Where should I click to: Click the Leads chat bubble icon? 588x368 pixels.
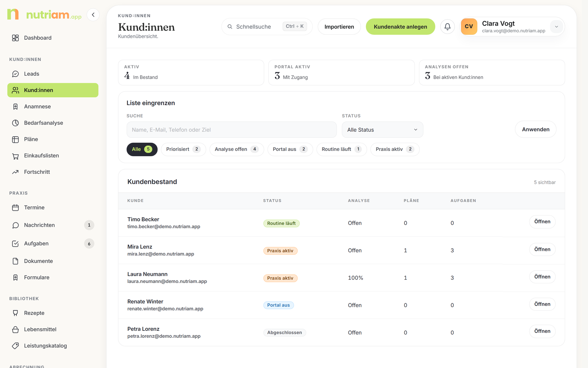(16, 74)
